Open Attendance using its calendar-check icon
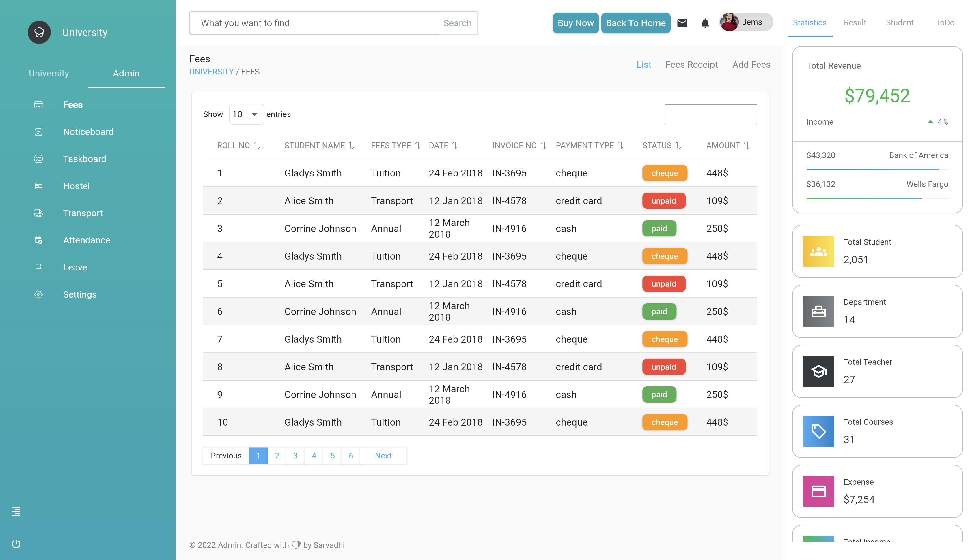Image resolution: width=970 pixels, height=560 pixels. click(38, 240)
